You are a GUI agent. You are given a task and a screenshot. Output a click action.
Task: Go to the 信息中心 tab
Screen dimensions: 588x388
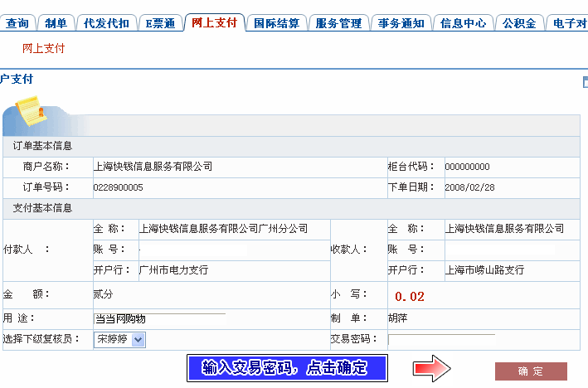[463, 23]
